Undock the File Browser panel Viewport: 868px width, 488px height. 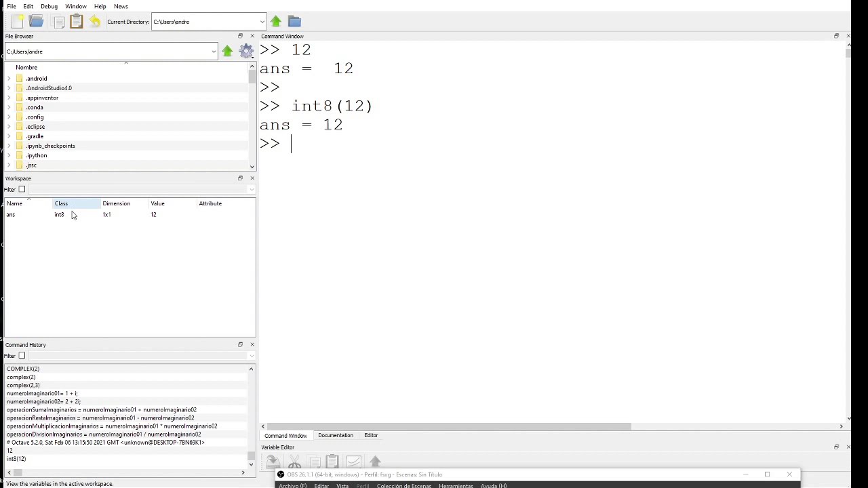pyautogui.click(x=240, y=36)
